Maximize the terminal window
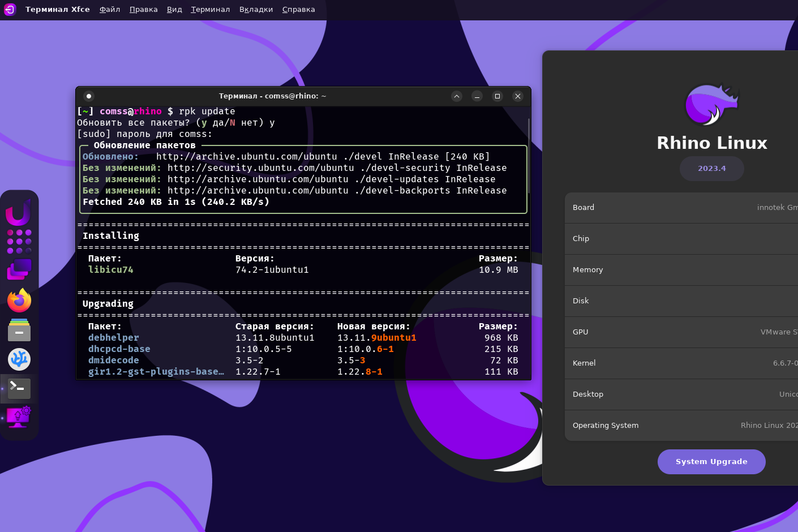 tap(497, 96)
